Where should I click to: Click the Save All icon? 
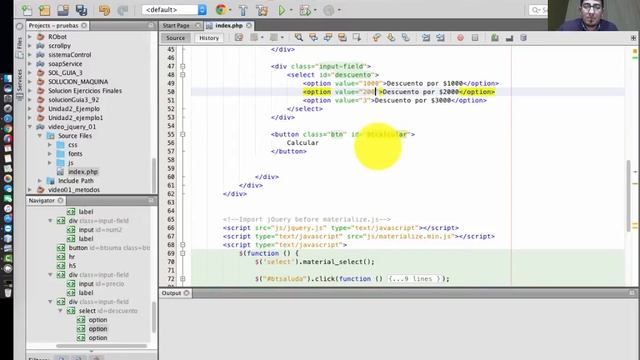[x=81, y=10]
